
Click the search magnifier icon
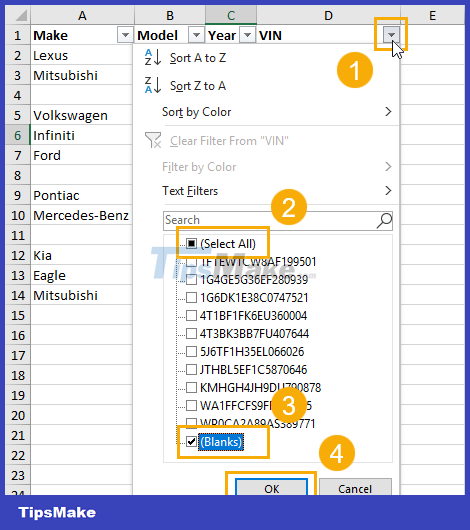(384, 220)
